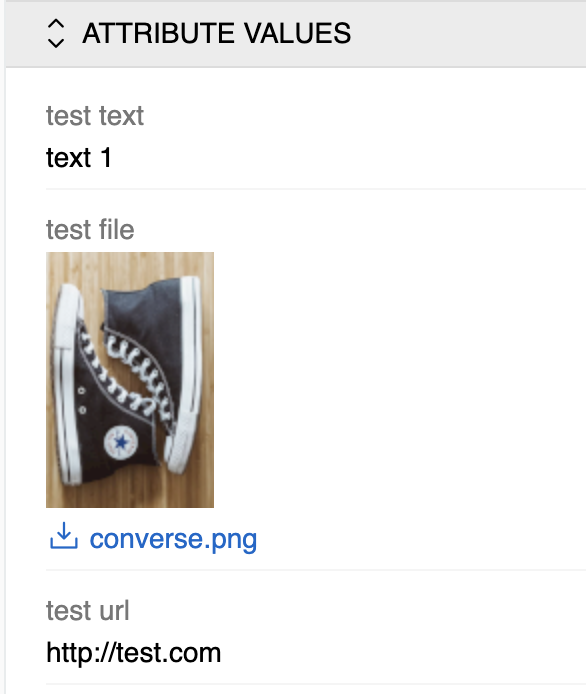Screen dimensions: 586x694
Task: Click the upward arrow of the sort chevron
Action: [56, 24]
